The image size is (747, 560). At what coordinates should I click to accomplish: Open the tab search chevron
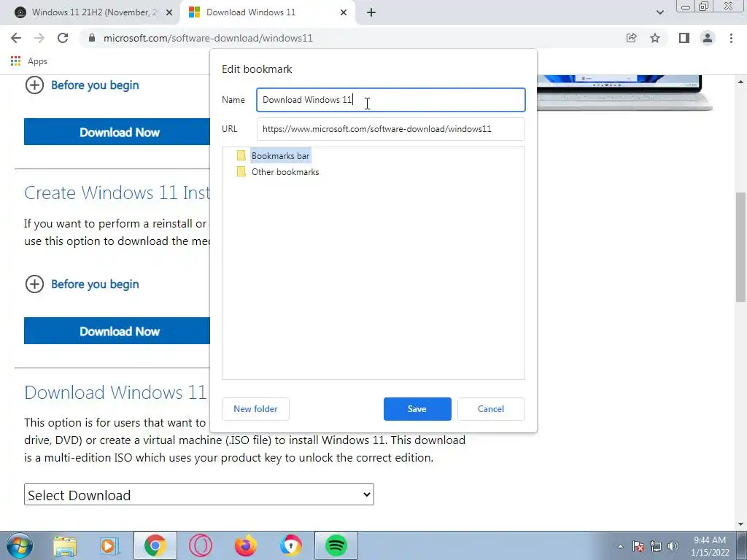659,12
